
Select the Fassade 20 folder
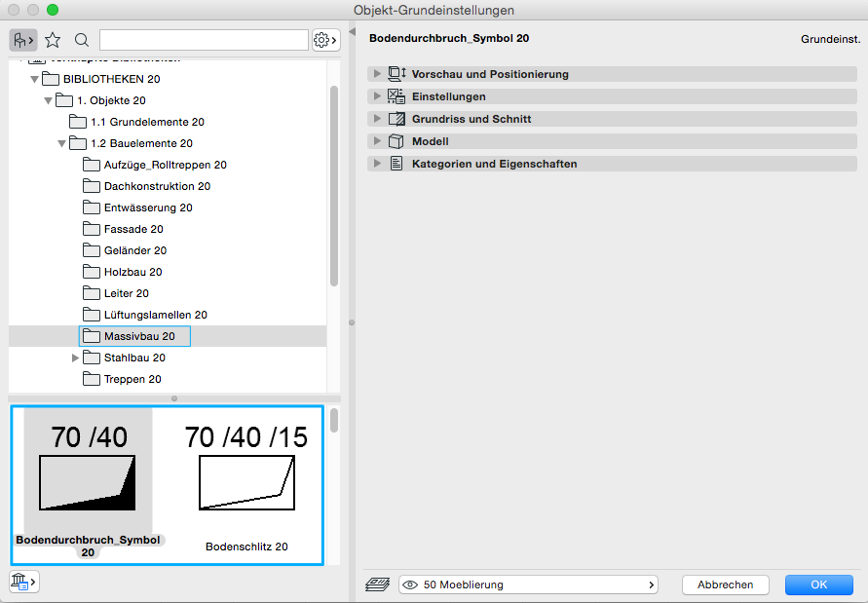[133, 229]
